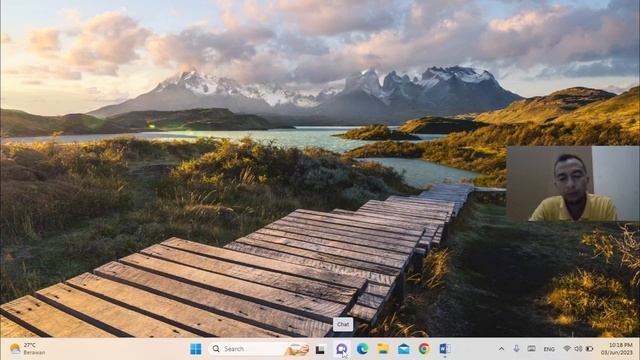
Task: Click the battery status tray icon
Action: [x=589, y=349]
